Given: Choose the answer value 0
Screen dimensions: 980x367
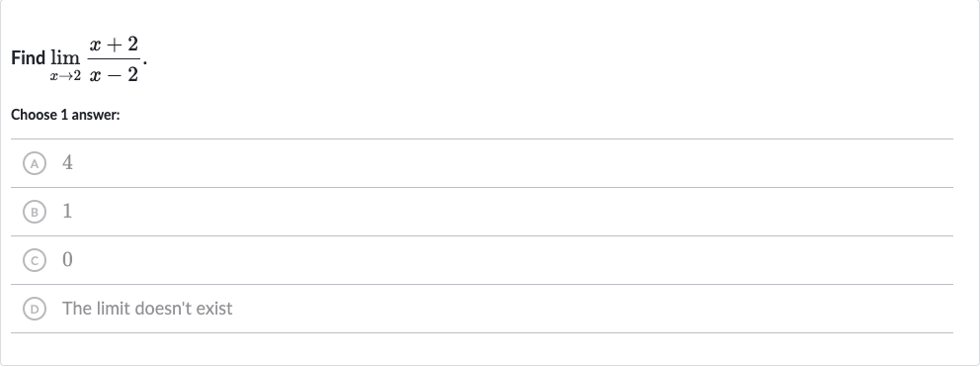Looking at the screenshot, I should pos(67,260).
